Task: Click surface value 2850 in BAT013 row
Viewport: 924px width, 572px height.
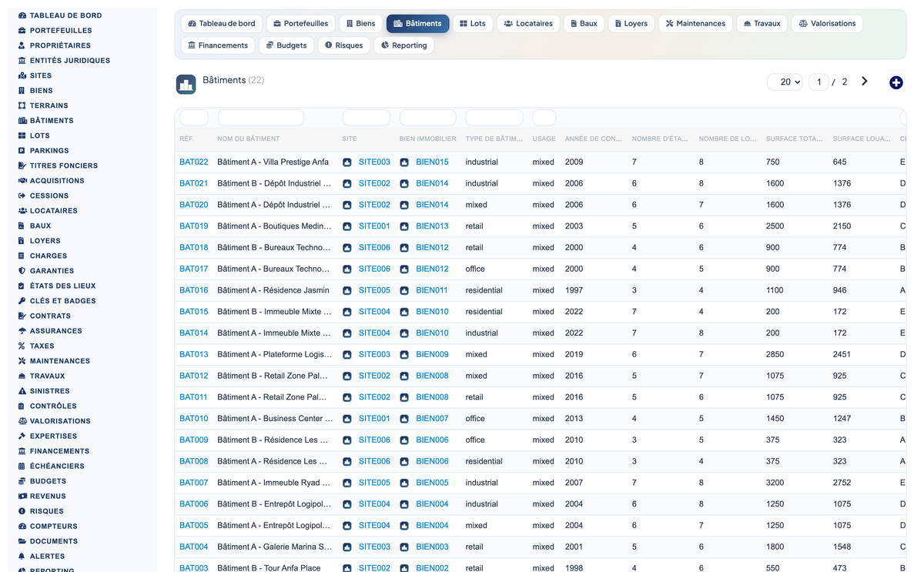Action: point(775,355)
